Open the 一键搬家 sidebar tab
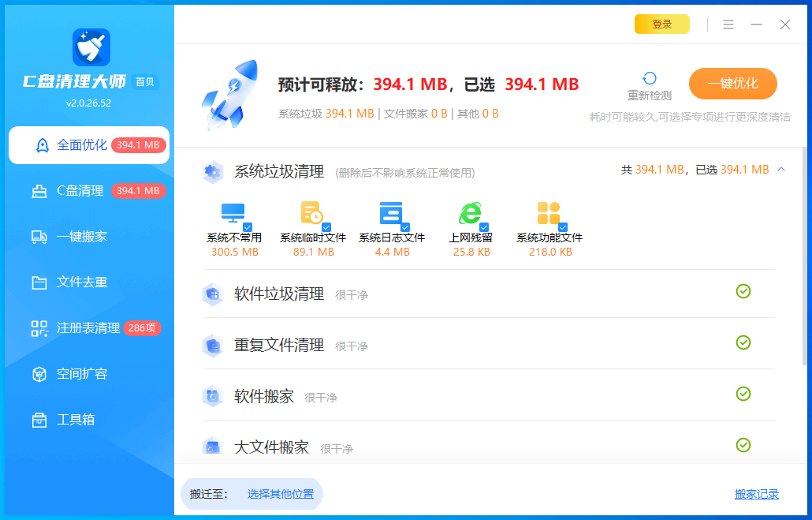This screenshot has width=812, height=520. point(89,237)
